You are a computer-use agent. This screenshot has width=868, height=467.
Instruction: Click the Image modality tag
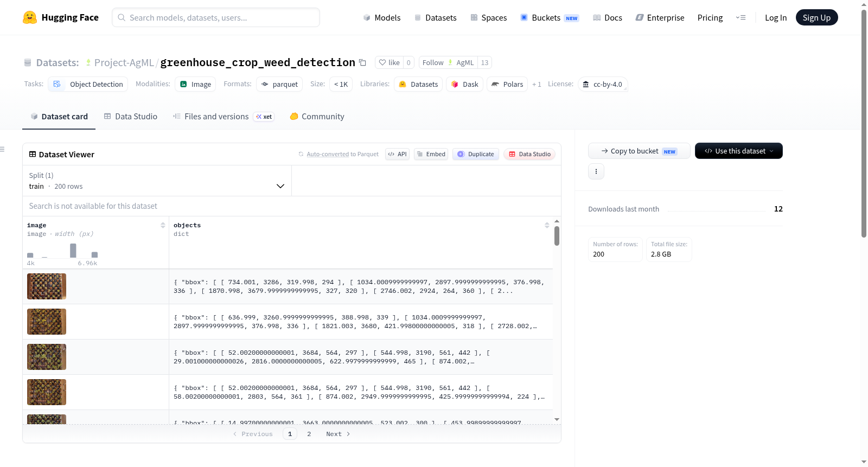(195, 84)
